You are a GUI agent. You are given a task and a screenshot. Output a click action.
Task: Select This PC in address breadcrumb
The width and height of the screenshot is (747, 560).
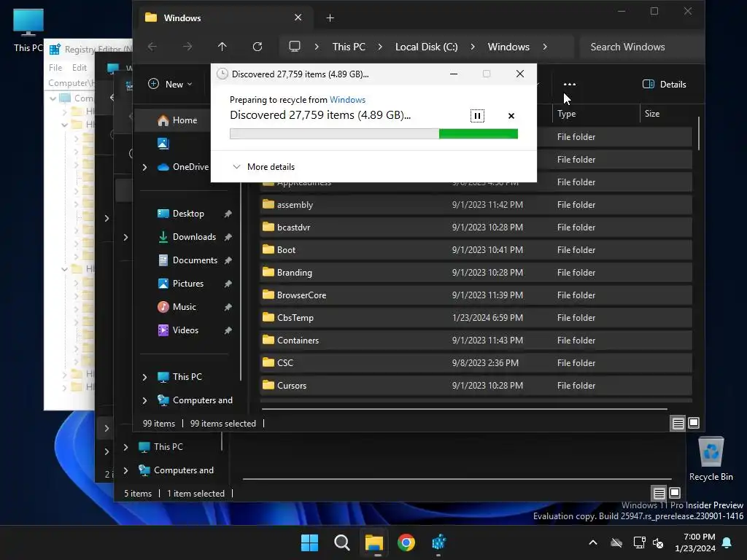349,47
